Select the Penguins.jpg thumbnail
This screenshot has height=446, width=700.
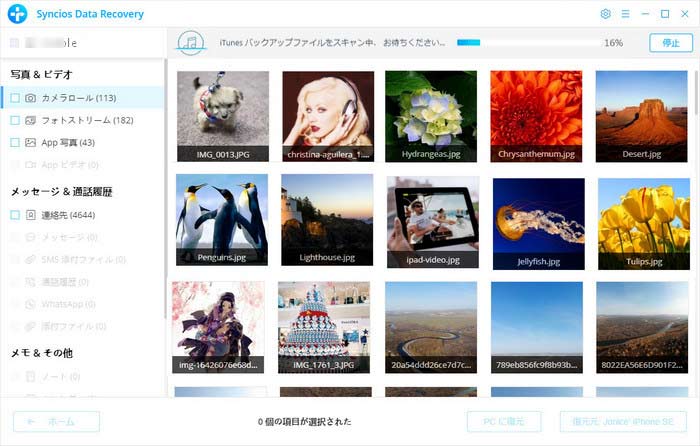(222, 220)
